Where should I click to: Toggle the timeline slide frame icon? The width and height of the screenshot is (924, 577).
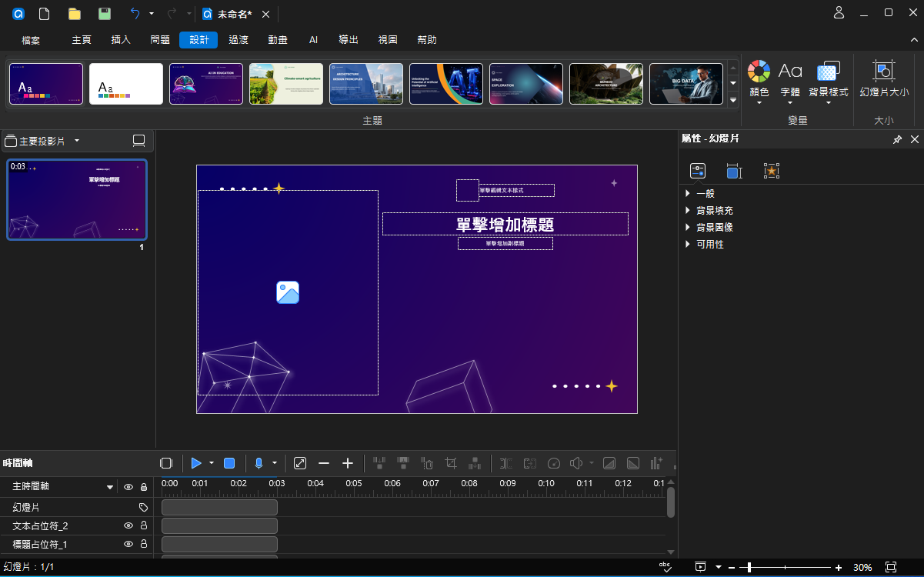166,463
